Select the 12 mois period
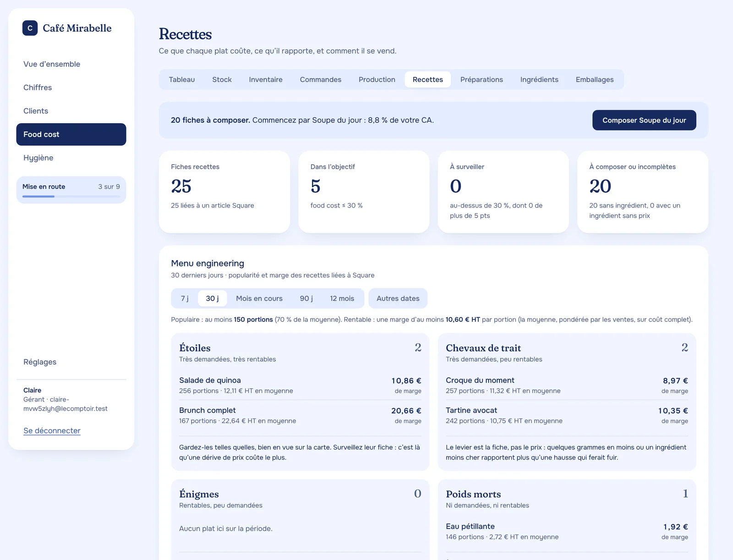The height and width of the screenshot is (560, 733). pos(342,298)
